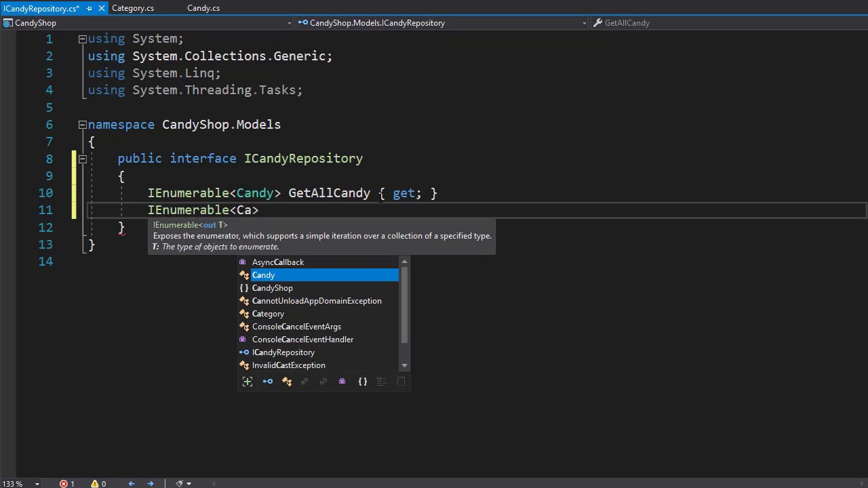Image resolution: width=868 pixels, height=488 pixels.
Task: Click System.Threading.Tasks on line 4
Action: pyautogui.click(x=214, y=90)
